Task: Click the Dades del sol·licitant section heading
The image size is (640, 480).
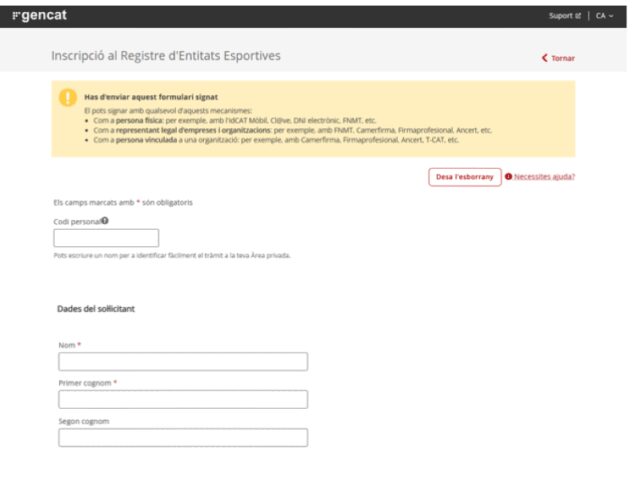Action: point(96,309)
